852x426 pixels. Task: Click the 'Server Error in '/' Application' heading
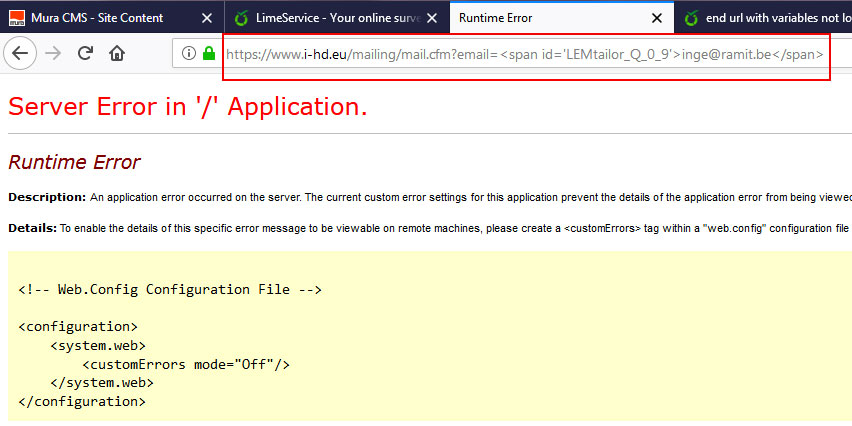pyautogui.click(x=188, y=107)
